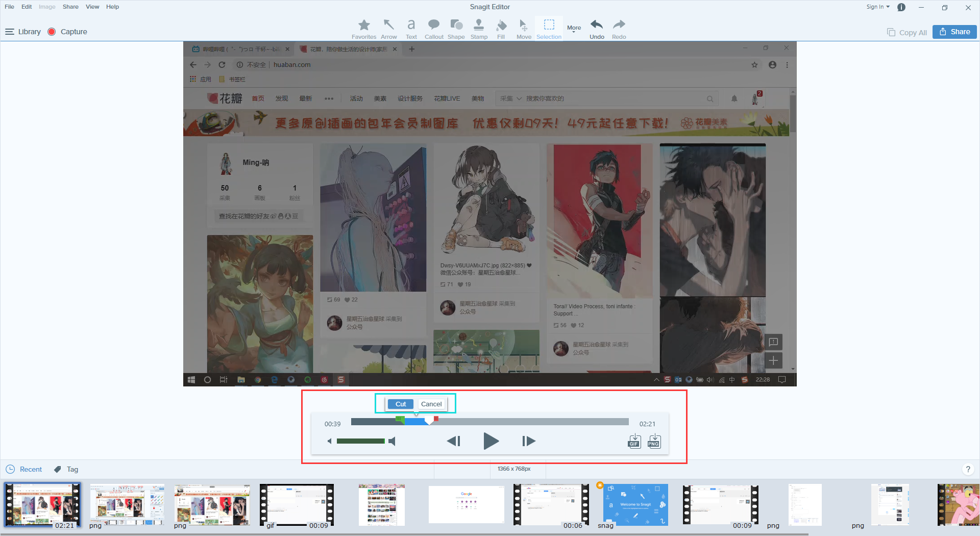Image resolution: width=980 pixels, height=536 pixels.
Task: Open the Library panel
Action: [23, 32]
